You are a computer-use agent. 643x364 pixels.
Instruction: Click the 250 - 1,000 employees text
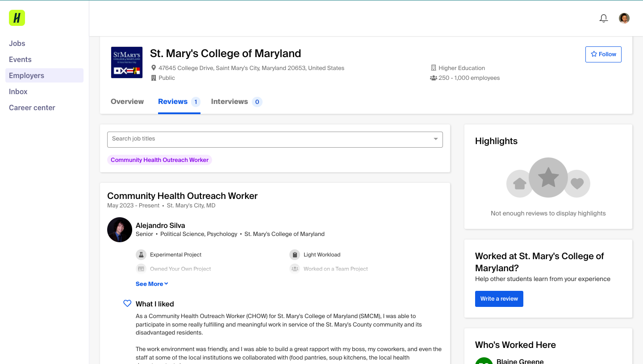point(469,78)
